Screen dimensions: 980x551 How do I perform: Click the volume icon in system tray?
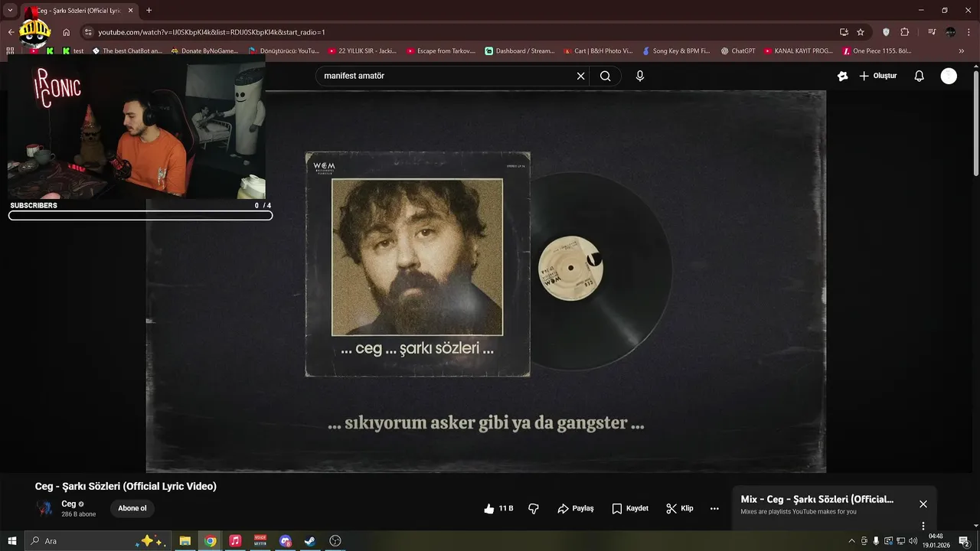(x=913, y=541)
